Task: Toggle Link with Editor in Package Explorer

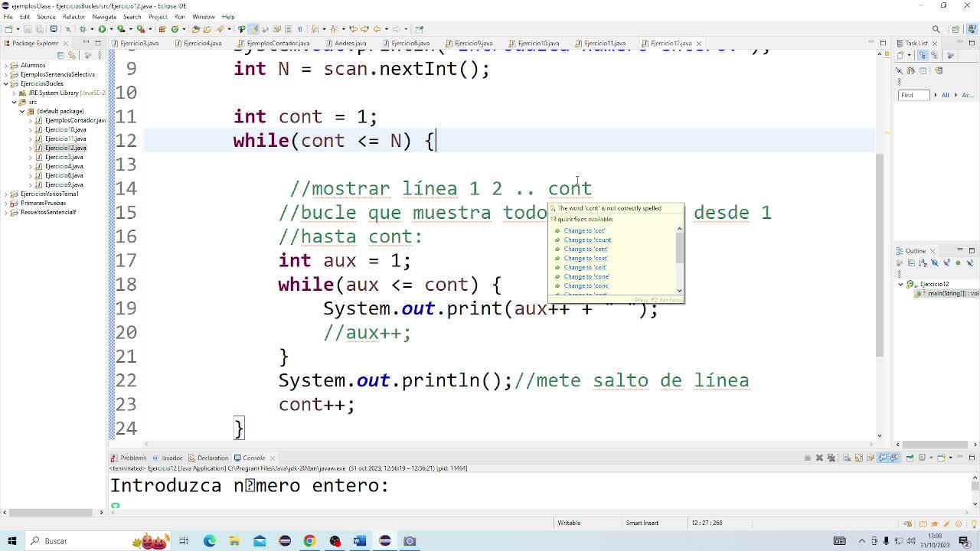Action: [73, 55]
